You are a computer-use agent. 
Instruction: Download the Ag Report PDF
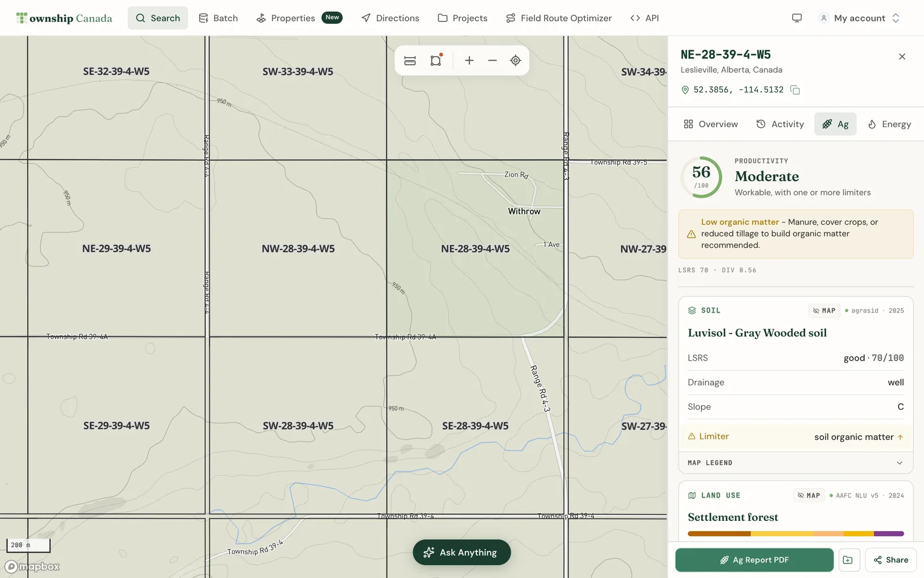754,560
